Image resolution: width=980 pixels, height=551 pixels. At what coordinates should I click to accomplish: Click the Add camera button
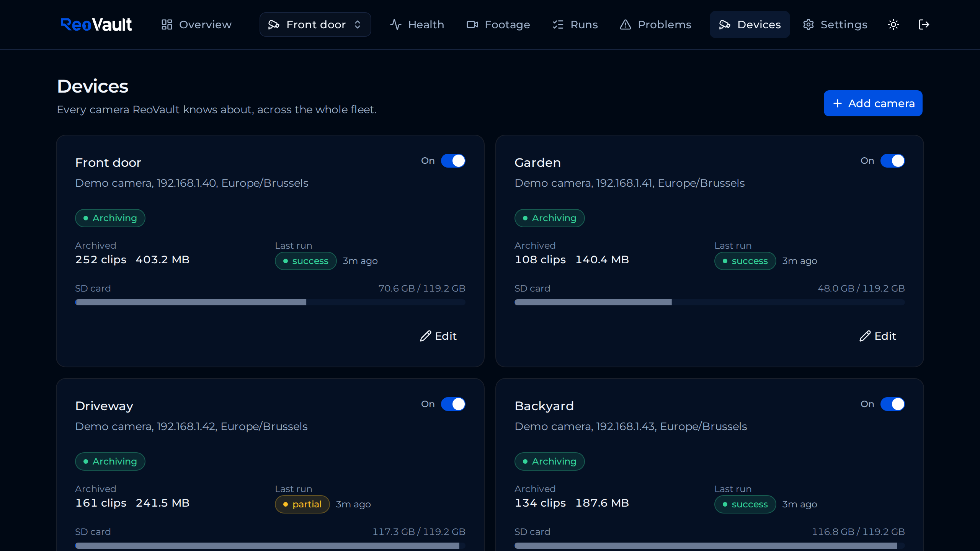873,103
